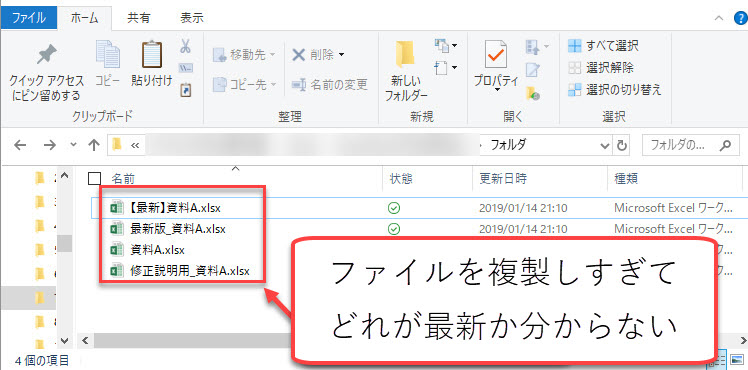The image size is (748, 370).
Task: Open recent locations chevron
Action: tap(73, 145)
